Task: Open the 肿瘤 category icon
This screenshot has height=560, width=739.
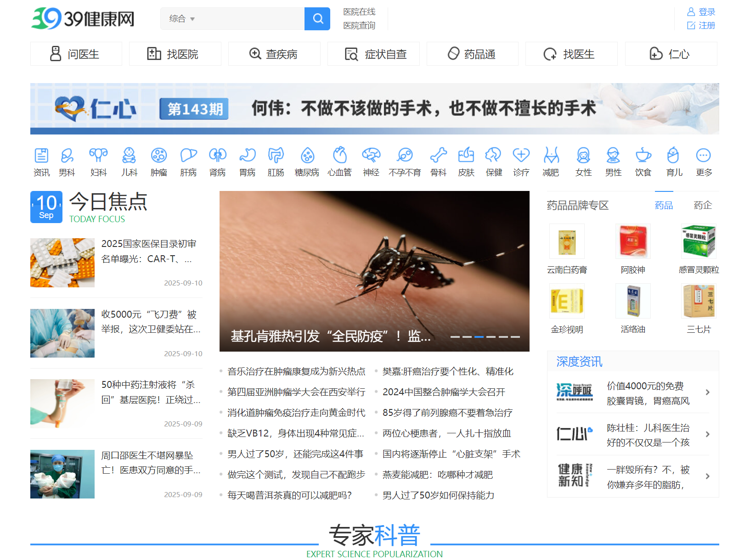Action: pyautogui.click(x=158, y=156)
